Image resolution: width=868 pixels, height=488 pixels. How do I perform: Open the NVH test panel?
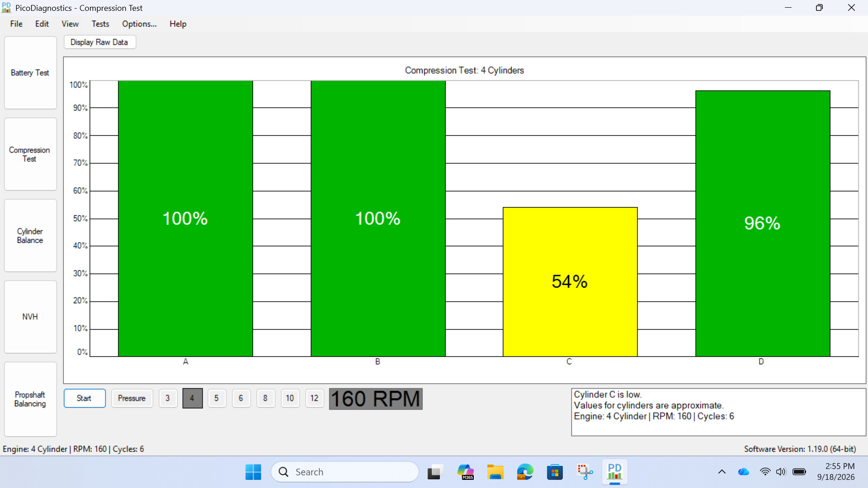click(x=30, y=317)
